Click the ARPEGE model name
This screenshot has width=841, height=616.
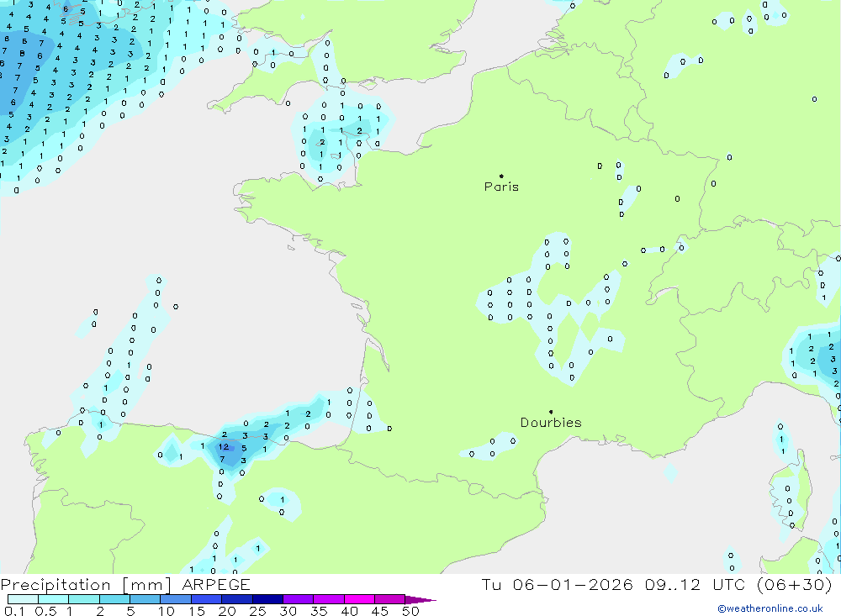[x=216, y=584]
